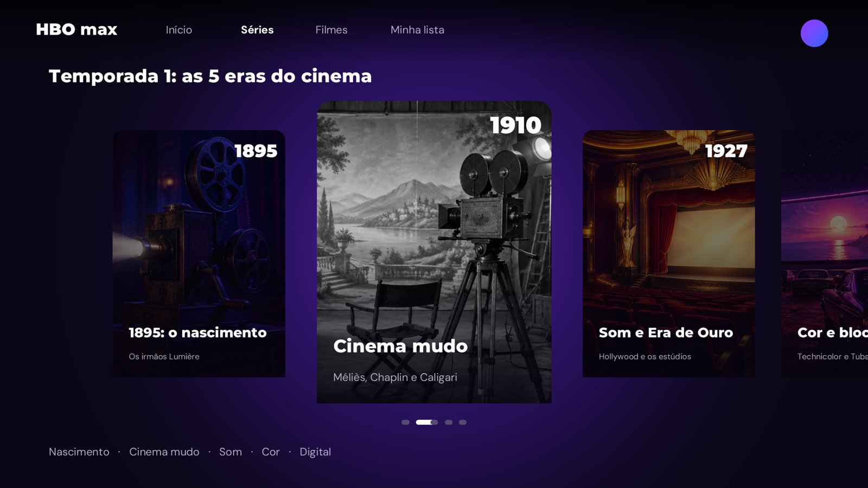Click the HBO max logo

(x=76, y=29)
